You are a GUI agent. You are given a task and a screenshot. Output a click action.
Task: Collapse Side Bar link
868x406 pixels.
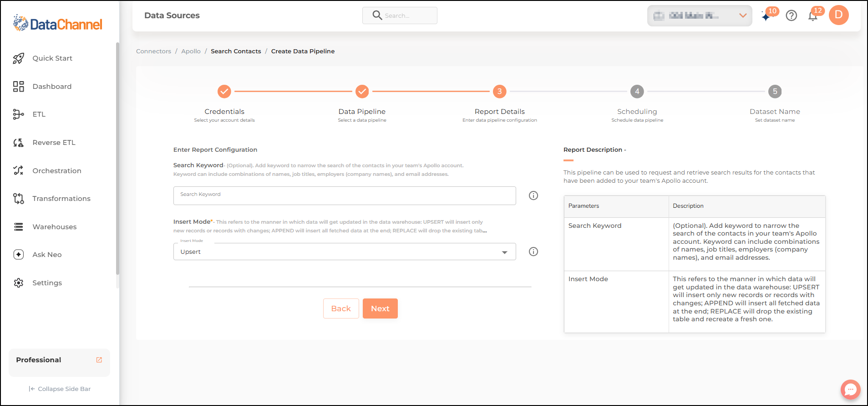tap(60, 389)
